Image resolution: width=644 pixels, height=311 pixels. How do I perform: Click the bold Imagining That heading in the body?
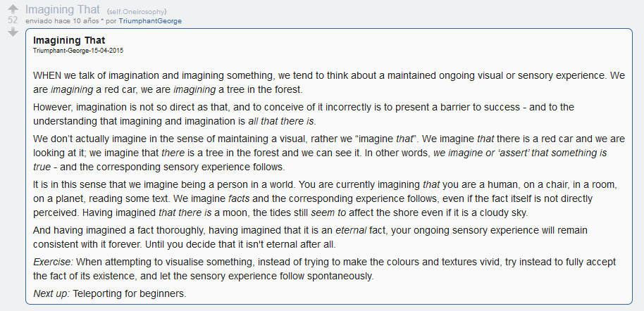pyautogui.click(x=69, y=40)
